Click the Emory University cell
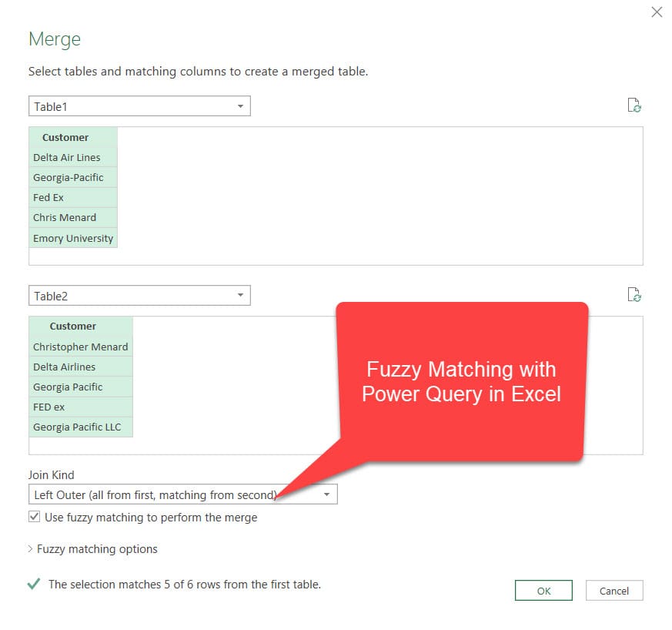 [x=72, y=238]
